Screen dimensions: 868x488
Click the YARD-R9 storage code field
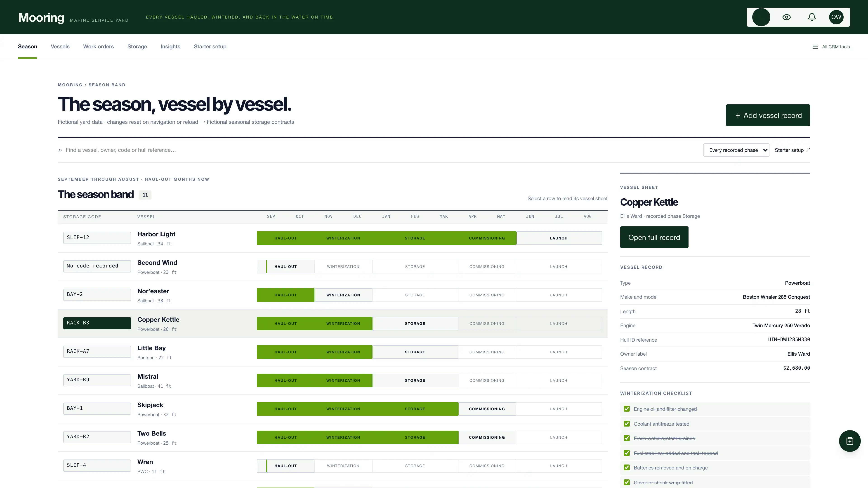[x=97, y=380]
